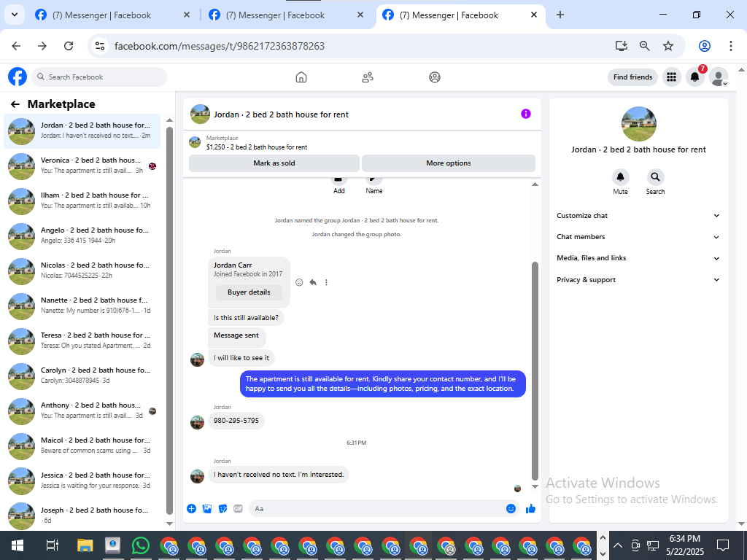The width and height of the screenshot is (747, 560).
Task: Open the group photo thumbnail in right panel
Action: (639, 124)
